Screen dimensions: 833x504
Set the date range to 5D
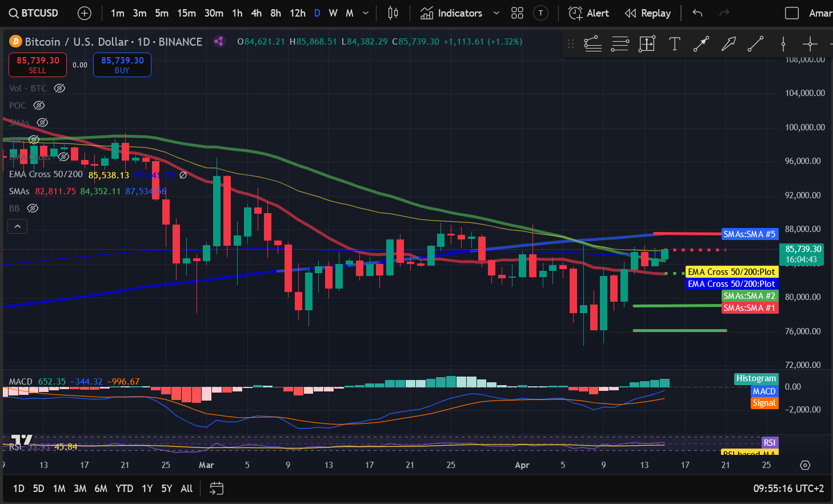point(38,489)
